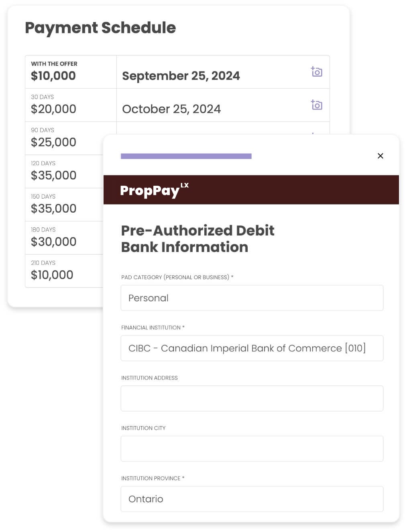Select the 180 Days $30,000 payment row
This screenshot has height=532, width=407.
(x=64, y=238)
